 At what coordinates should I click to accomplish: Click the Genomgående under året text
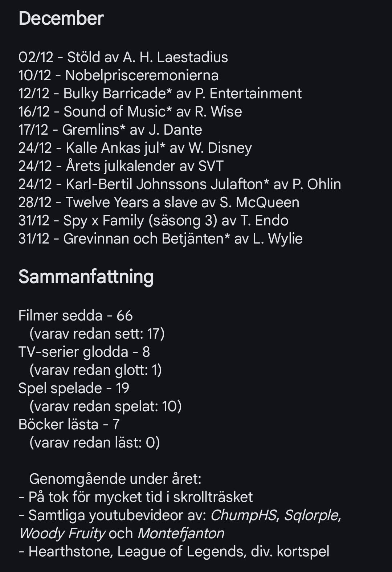click(x=115, y=479)
